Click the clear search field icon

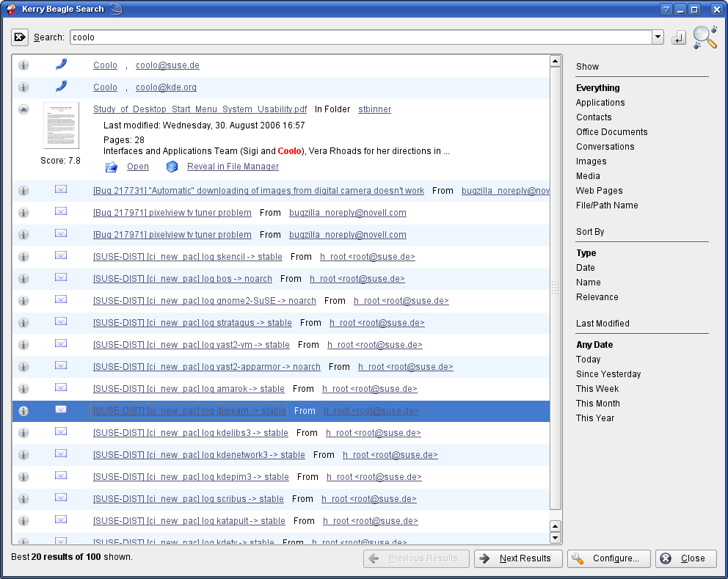tap(20, 37)
